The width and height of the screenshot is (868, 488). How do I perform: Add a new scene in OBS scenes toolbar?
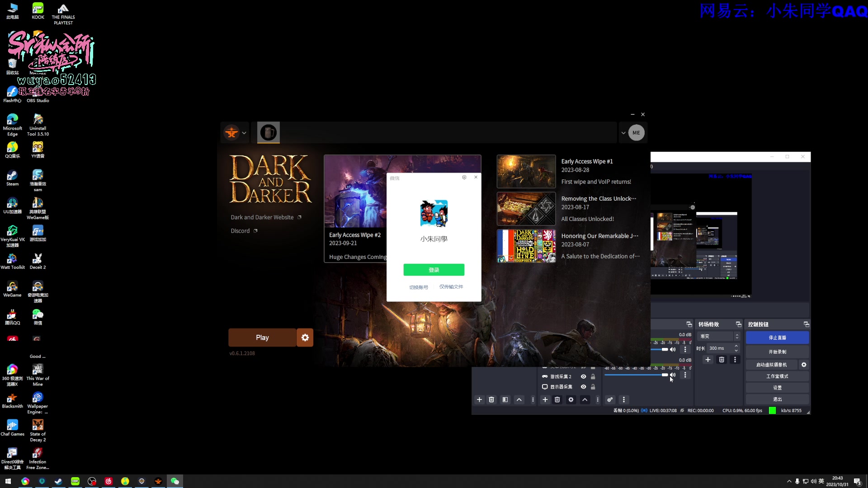[479, 400]
